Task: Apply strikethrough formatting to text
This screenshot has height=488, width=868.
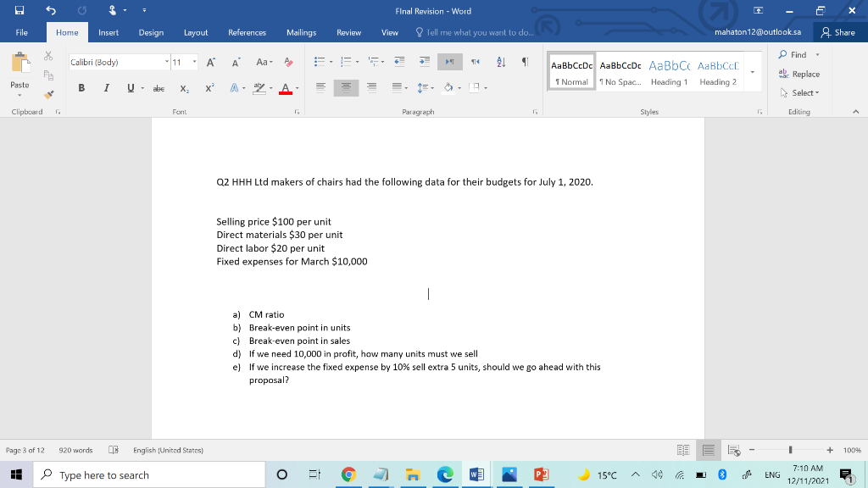Action: click(160, 87)
